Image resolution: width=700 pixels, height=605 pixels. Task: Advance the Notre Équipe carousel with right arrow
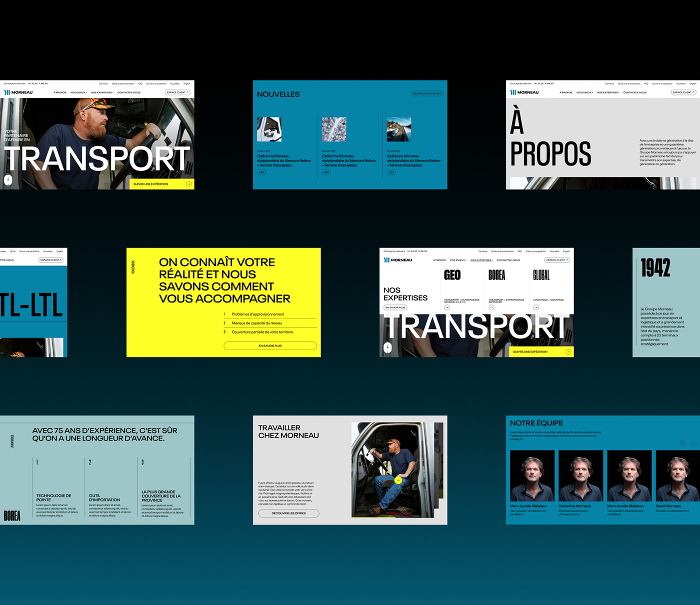693,443
